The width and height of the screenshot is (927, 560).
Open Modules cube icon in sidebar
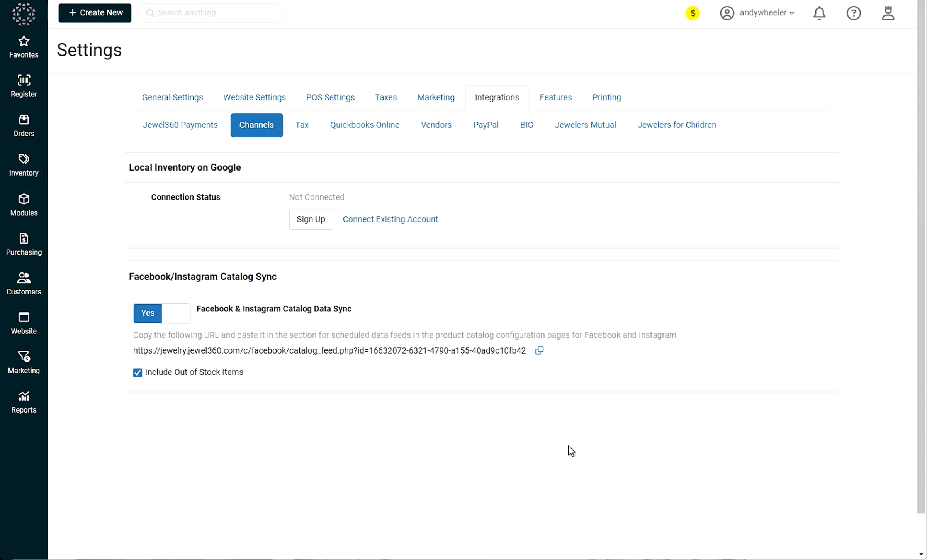(x=24, y=199)
